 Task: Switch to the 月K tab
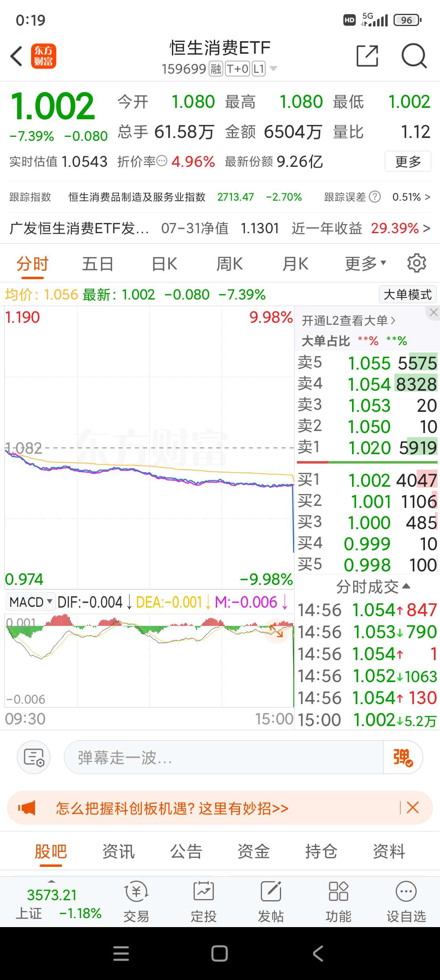(x=295, y=264)
